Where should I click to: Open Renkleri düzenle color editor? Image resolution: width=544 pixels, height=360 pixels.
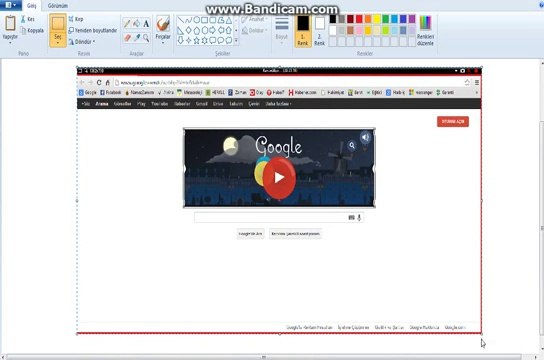click(425, 31)
